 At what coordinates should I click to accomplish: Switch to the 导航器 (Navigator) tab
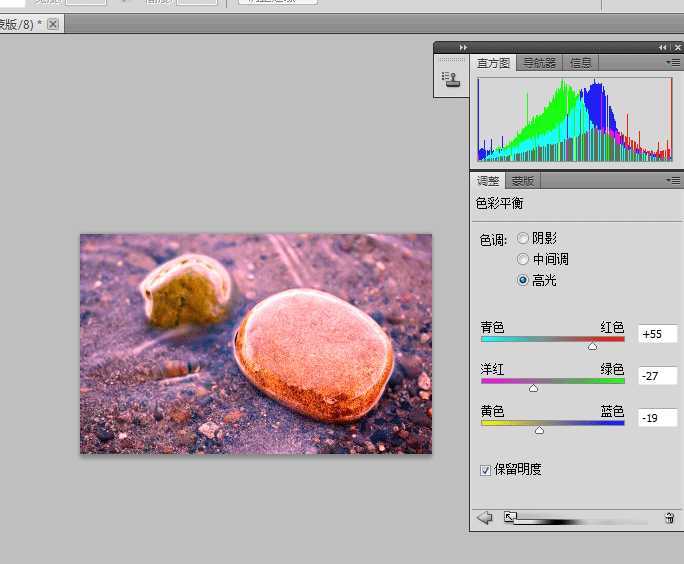tap(540, 63)
